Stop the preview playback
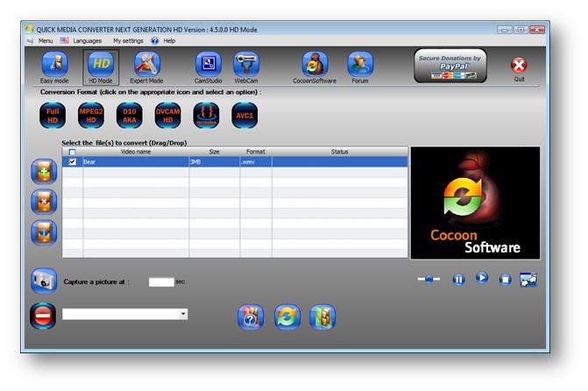The height and width of the screenshot is (391, 588). (505, 280)
